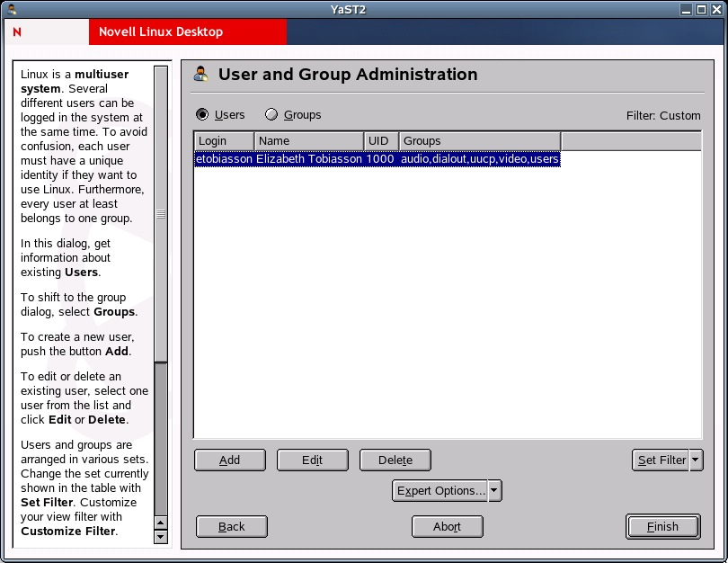Click the help panel scroll up arrow
Screen dimensions: 728x563
point(161,523)
